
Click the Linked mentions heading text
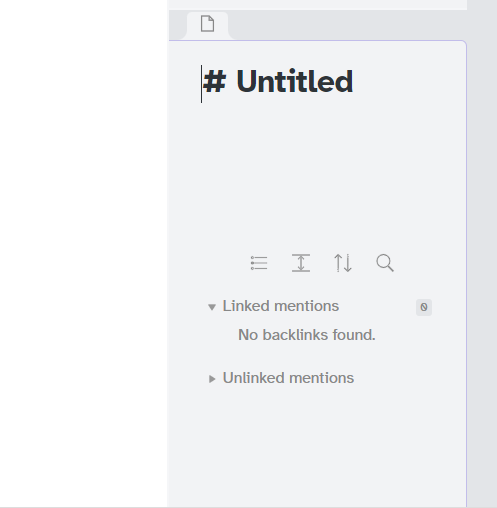[x=281, y=306]
